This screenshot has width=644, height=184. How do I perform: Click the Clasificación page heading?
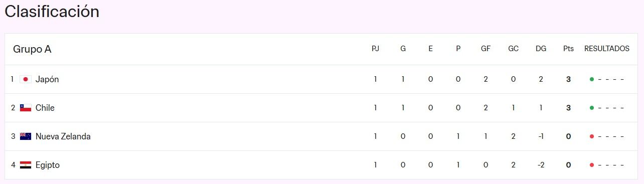(52, 12)
